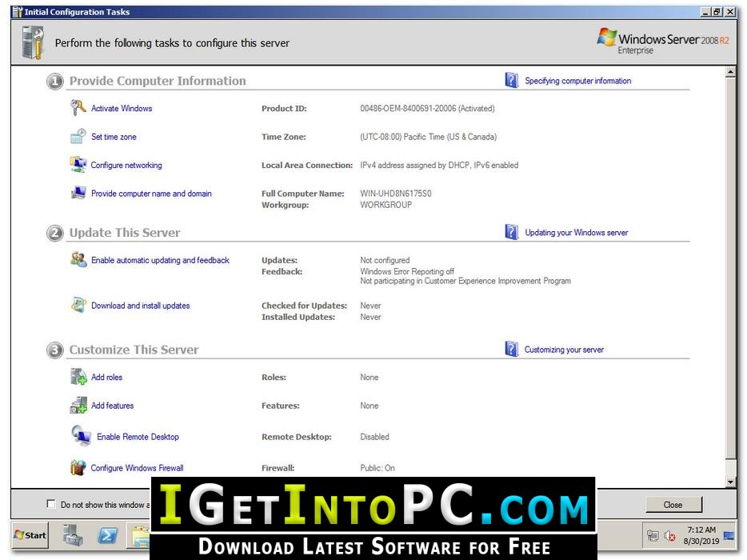Open the Set time zone link

click(114, 137)
